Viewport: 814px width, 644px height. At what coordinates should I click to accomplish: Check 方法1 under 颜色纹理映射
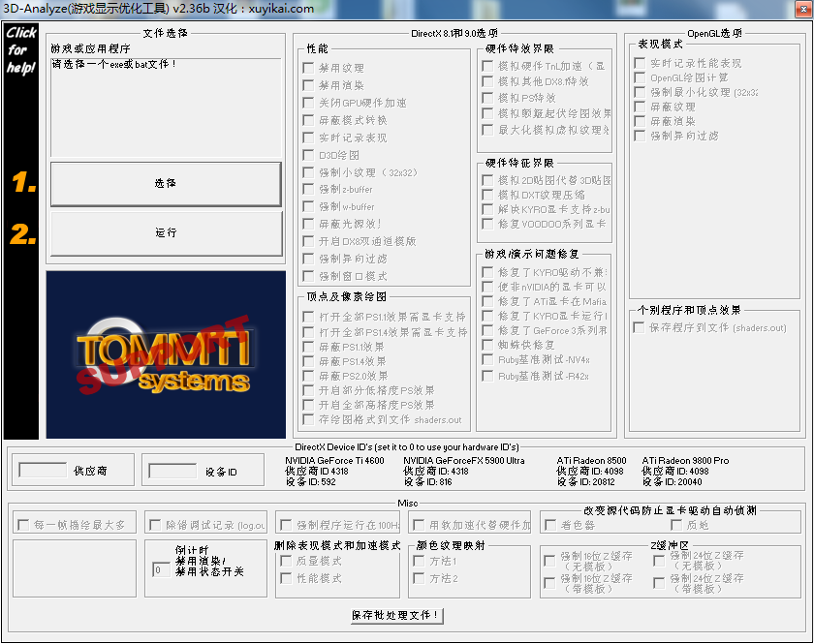[x=419, y=561]
